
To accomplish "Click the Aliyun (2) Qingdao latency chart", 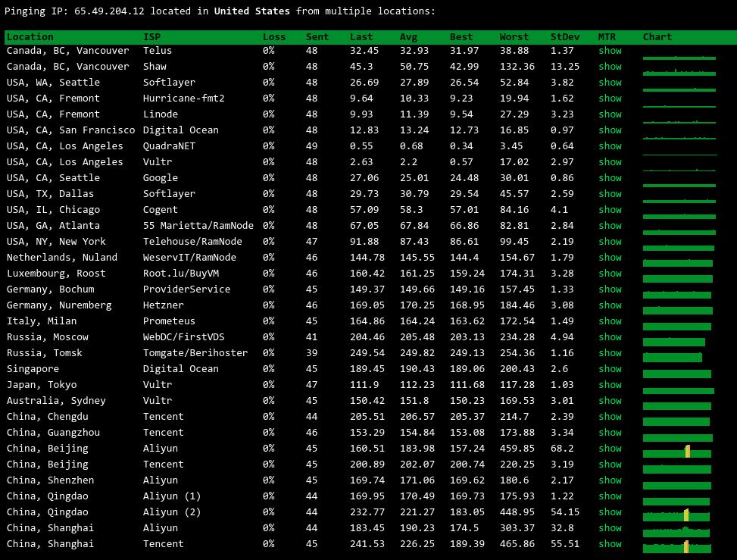I will tap(676, 515).
